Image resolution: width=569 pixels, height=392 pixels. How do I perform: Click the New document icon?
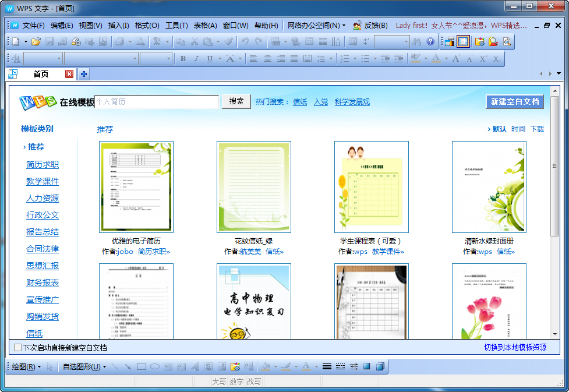click(x=16, y=42)
